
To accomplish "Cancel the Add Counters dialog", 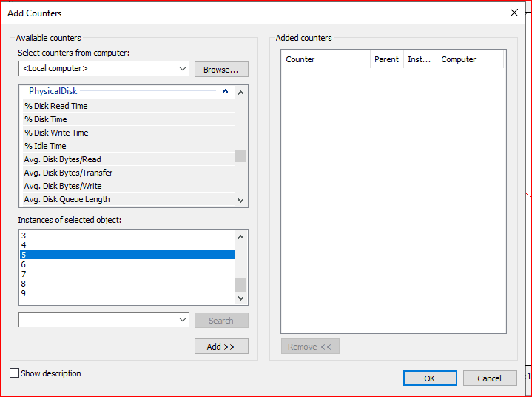I will pyautogui.click(x=489, y=378).
